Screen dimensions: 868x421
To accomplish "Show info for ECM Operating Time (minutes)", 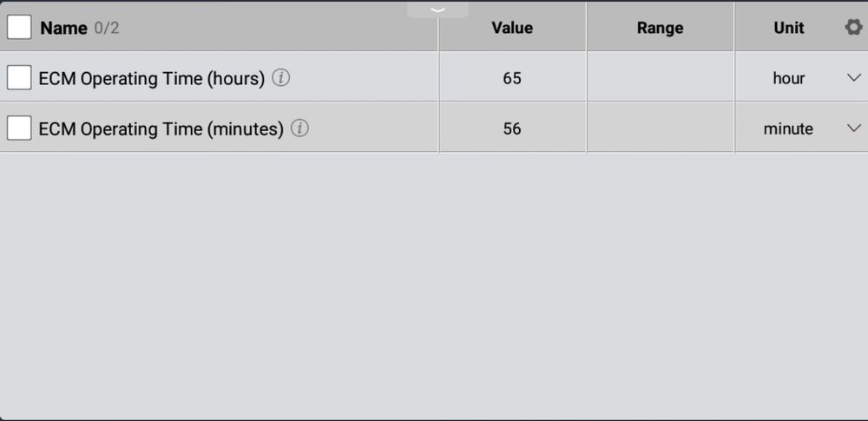I will tap(299, 128).
